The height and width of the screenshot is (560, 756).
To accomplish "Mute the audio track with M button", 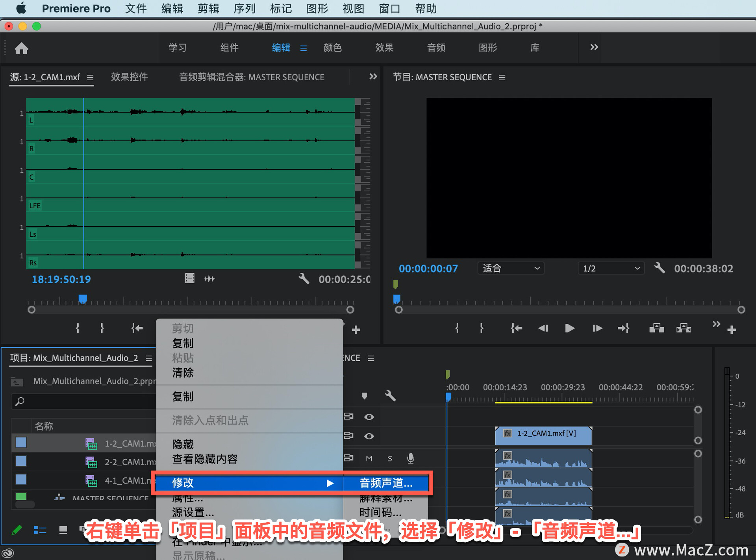I will point(369,458).
